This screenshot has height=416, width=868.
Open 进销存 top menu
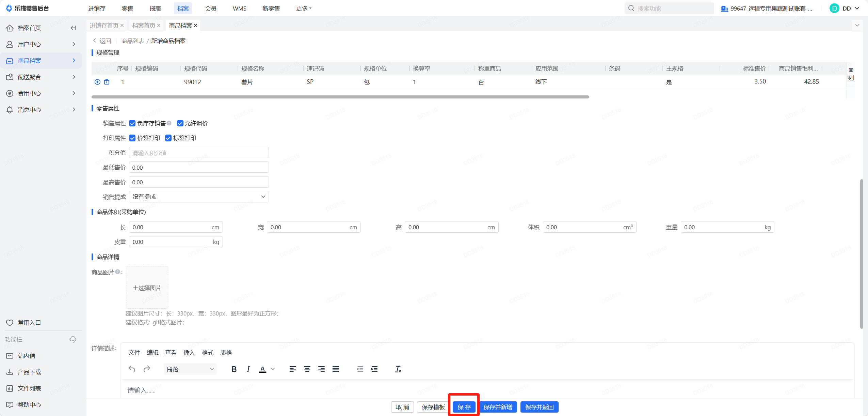point(97,9)
